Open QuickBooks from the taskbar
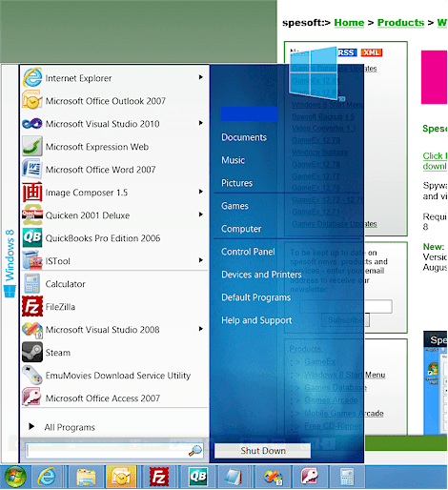This screenshot has height=490, width=448. 198,477
